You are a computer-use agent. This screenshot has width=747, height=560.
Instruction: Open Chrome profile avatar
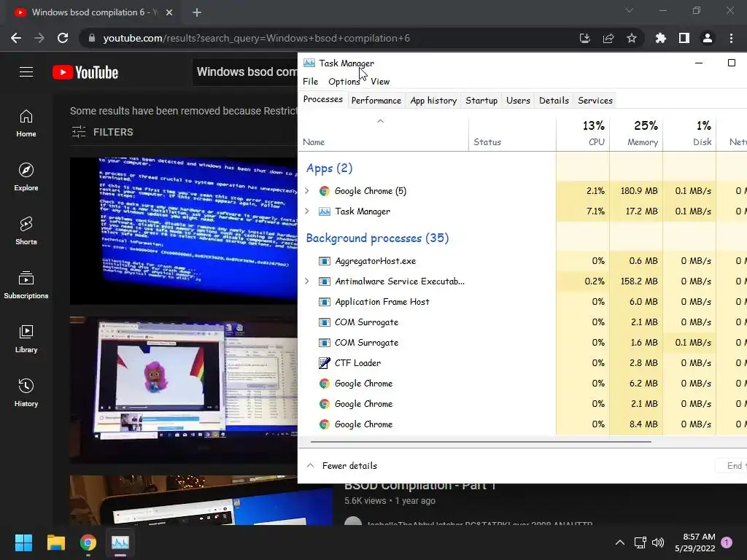[x=708, y=38]
